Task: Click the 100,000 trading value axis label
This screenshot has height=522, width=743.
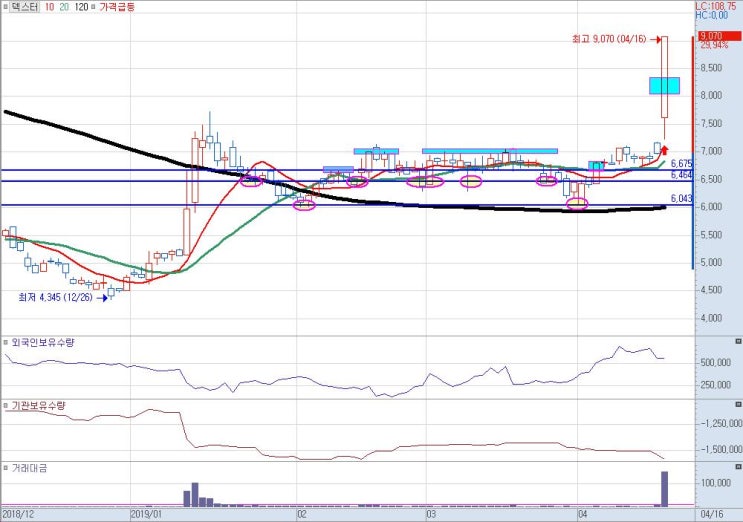Action: click(716, 483)
